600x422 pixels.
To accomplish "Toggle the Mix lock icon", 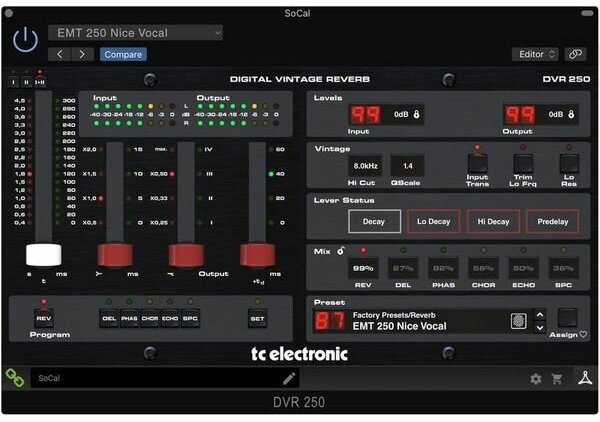I will tap(341, 251).
